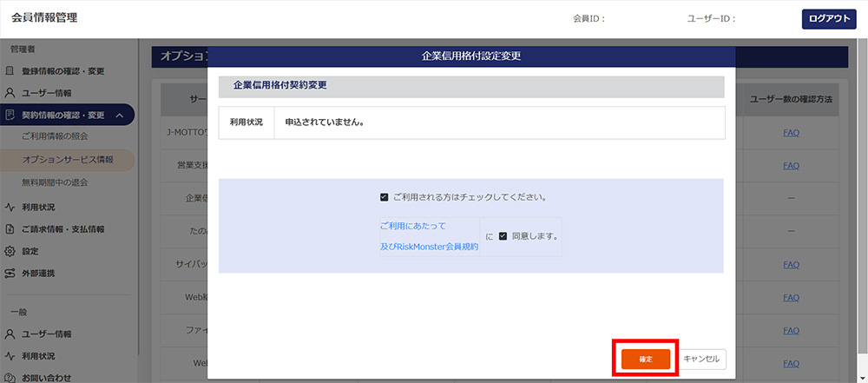Viewport: 868px width, 383px height.
Task: Open 及びRiskMonster会員規約 link
Action: pos(429,248)
